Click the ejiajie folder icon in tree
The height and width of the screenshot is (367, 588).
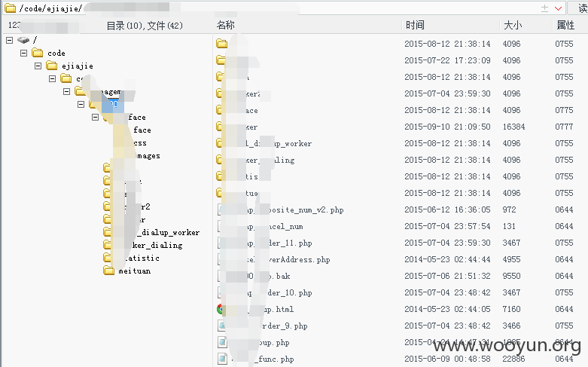(52, 66)
